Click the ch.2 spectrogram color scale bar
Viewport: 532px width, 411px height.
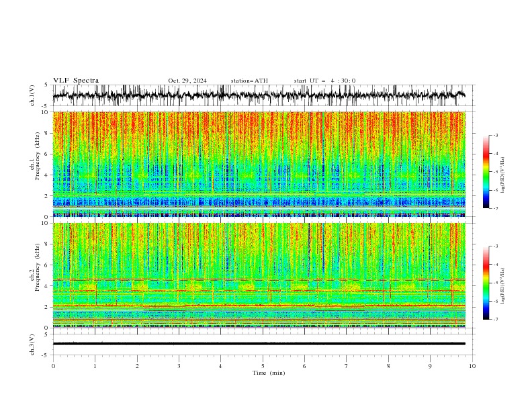pyautogui.click(x=486, y=283)
